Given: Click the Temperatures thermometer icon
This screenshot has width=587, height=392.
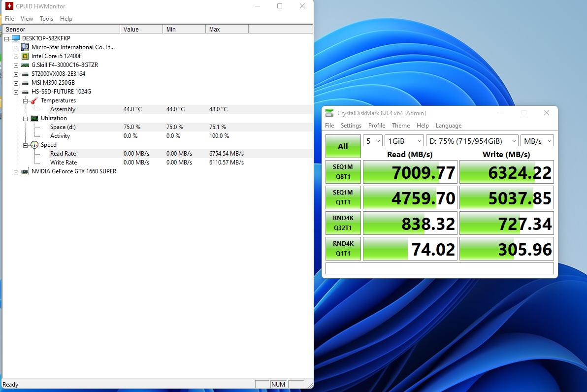Looking at the screenshot, I should [x=34, y=100].
